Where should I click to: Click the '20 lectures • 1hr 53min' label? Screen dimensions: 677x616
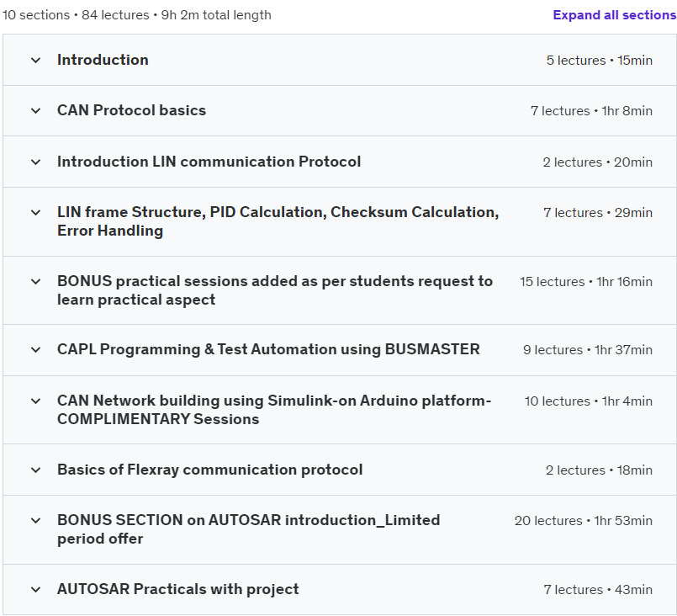(x=584, y=521)
